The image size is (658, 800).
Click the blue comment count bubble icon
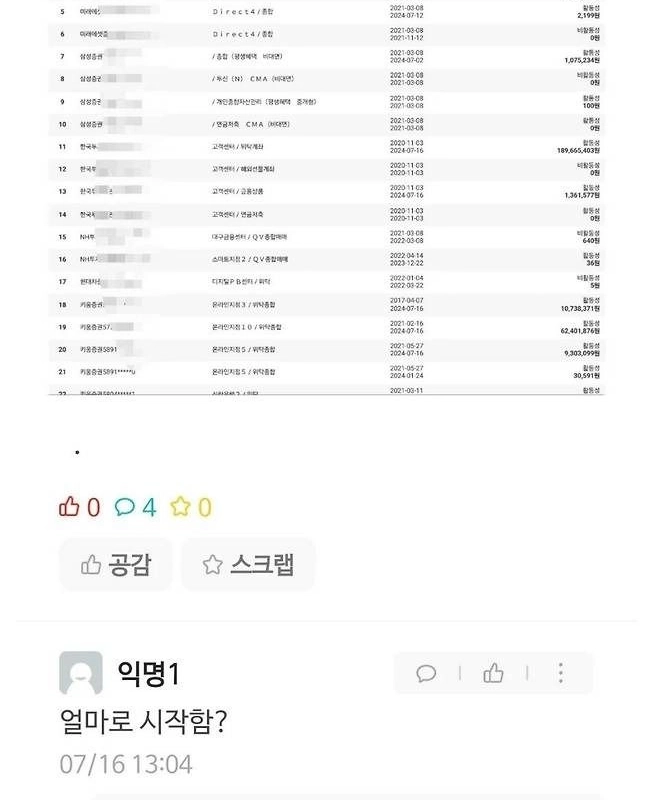click(x=125, y=507)
